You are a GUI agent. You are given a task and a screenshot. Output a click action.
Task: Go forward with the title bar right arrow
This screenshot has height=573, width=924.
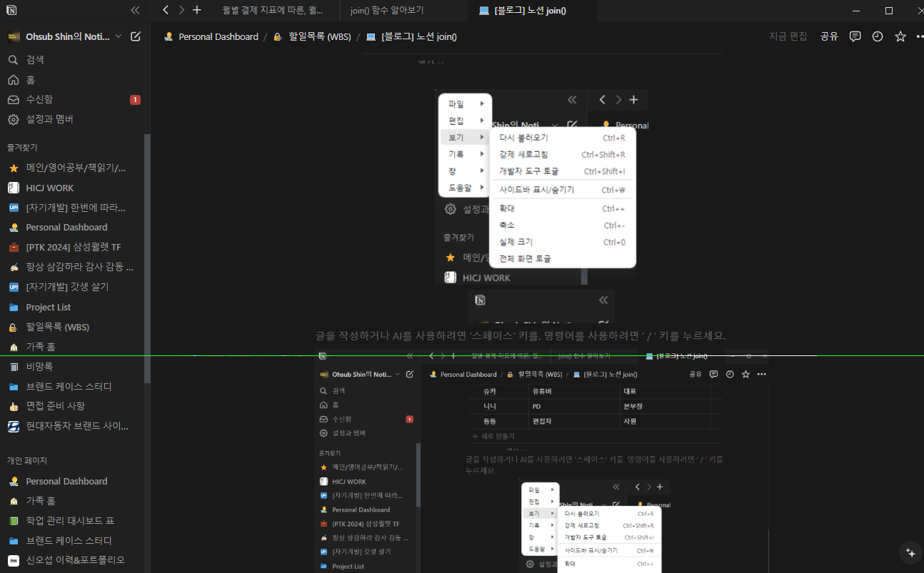coord(181,10)
